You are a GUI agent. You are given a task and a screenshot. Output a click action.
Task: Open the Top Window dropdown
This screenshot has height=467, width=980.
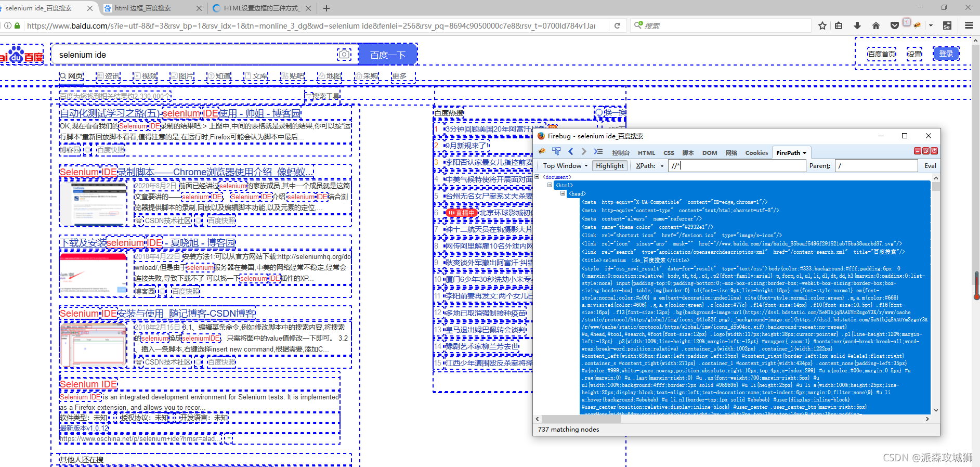point(565,166)
